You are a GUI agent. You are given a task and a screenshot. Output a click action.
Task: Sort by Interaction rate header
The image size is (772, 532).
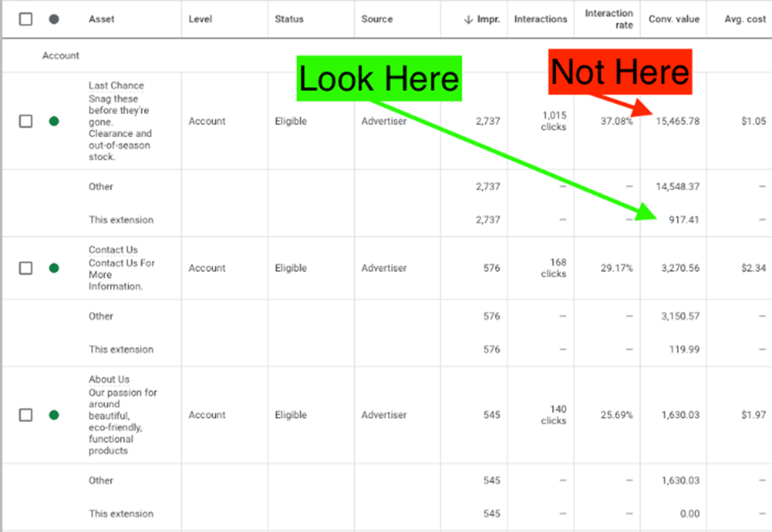pyautogui.click(x=609, y=19)
